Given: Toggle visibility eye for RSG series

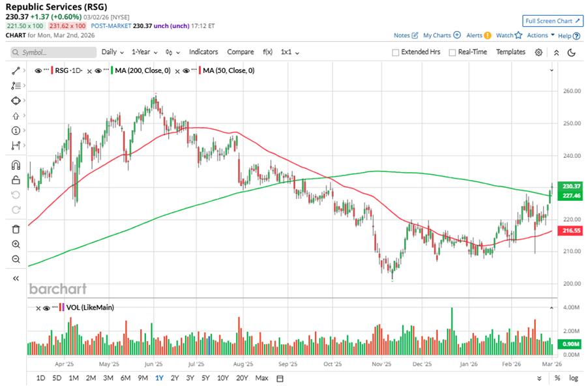Looking at the screenshot, I should (38, 70).
